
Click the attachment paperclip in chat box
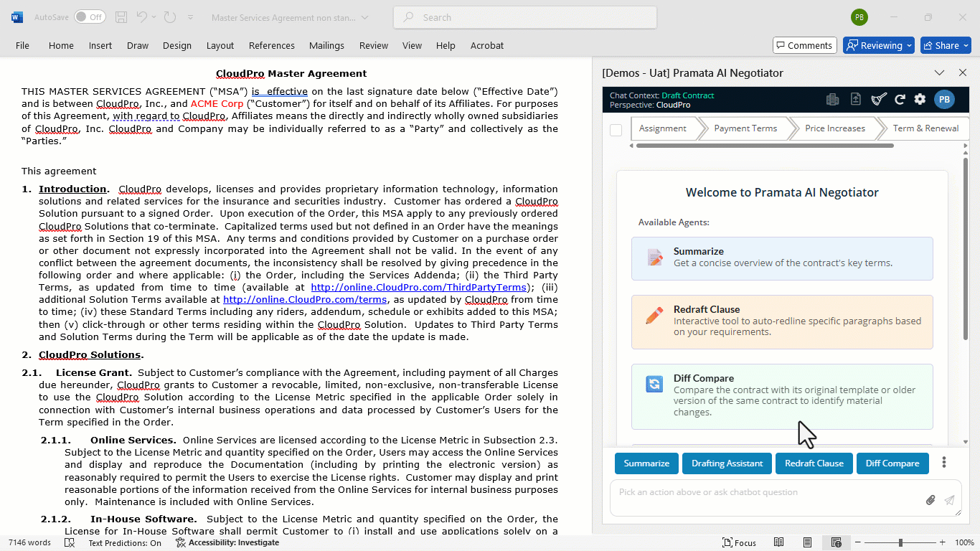(930, 500)
